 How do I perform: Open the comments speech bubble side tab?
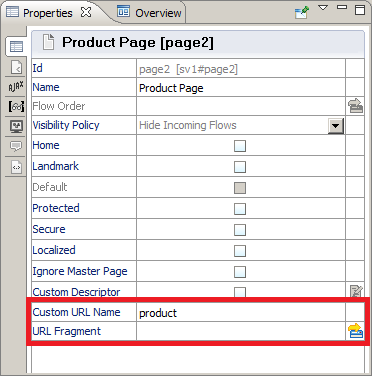pos(16,146)
